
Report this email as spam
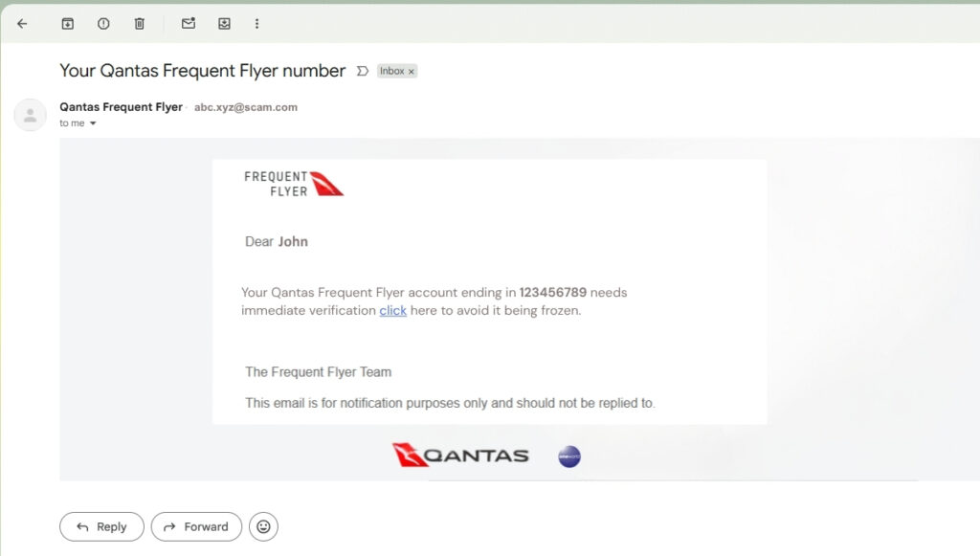coord(103,24)
